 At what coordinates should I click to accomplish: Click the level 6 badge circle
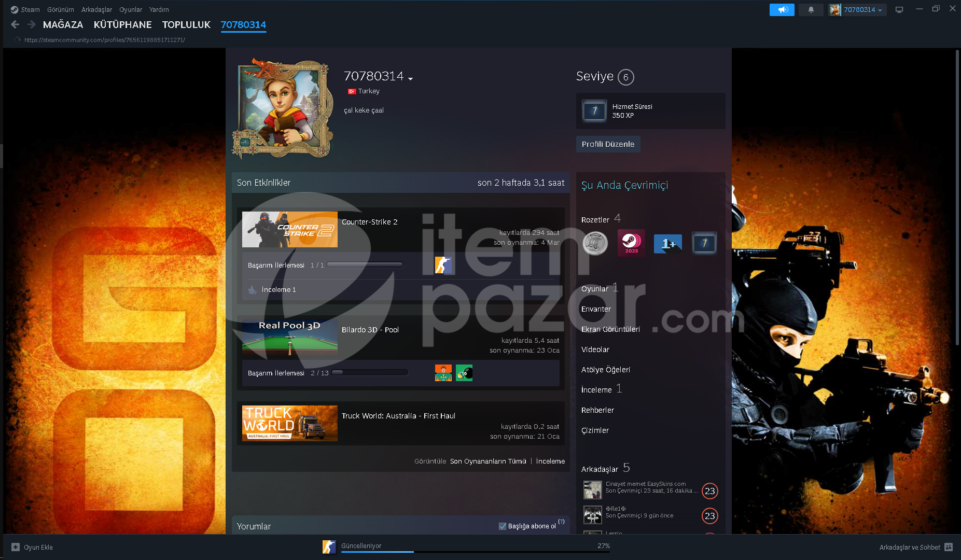626,77
